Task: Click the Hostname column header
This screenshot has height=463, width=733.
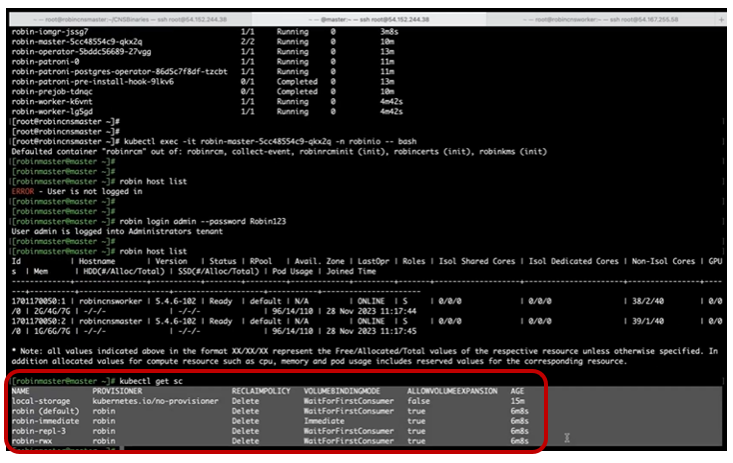Action: [x=97, y=261]
